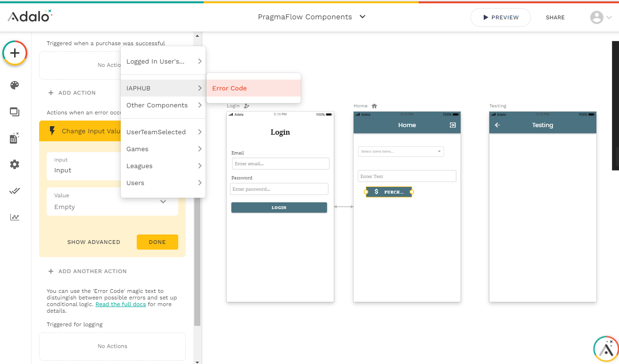Click the Login screen user icon
The width and height of the screenshot is (619, 364).
(x=246, y=106)
